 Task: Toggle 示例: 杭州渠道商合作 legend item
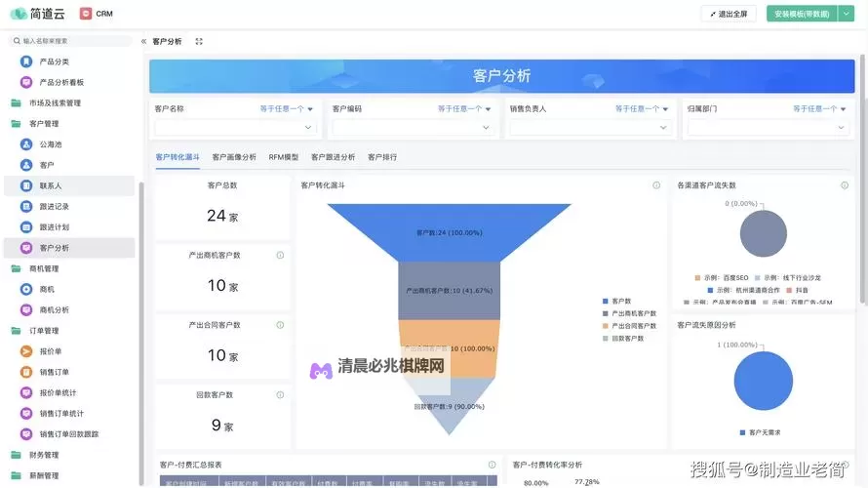coord(743,290)
